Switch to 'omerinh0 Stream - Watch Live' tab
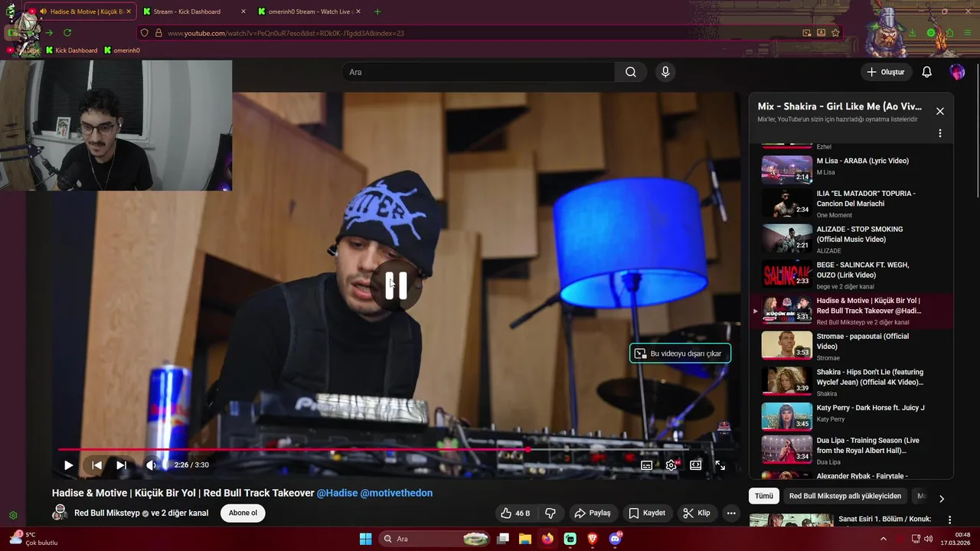 click(x=309, y=11)
